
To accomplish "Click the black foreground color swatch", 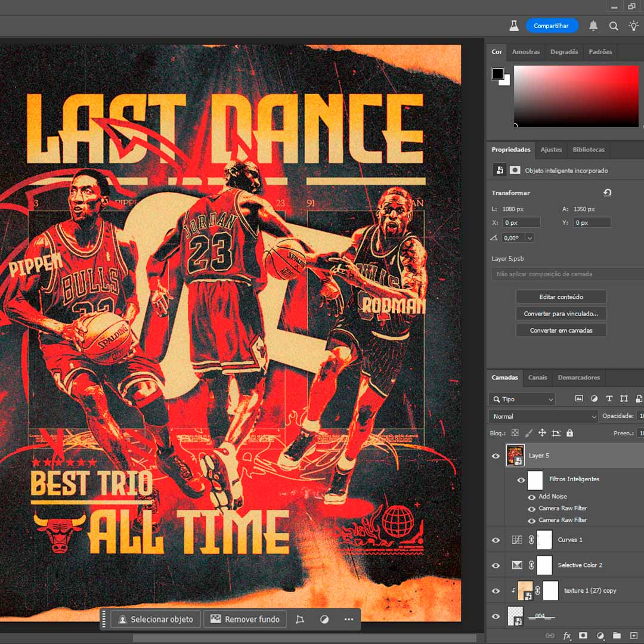I will pyautogui.click(x=498, y=74).
